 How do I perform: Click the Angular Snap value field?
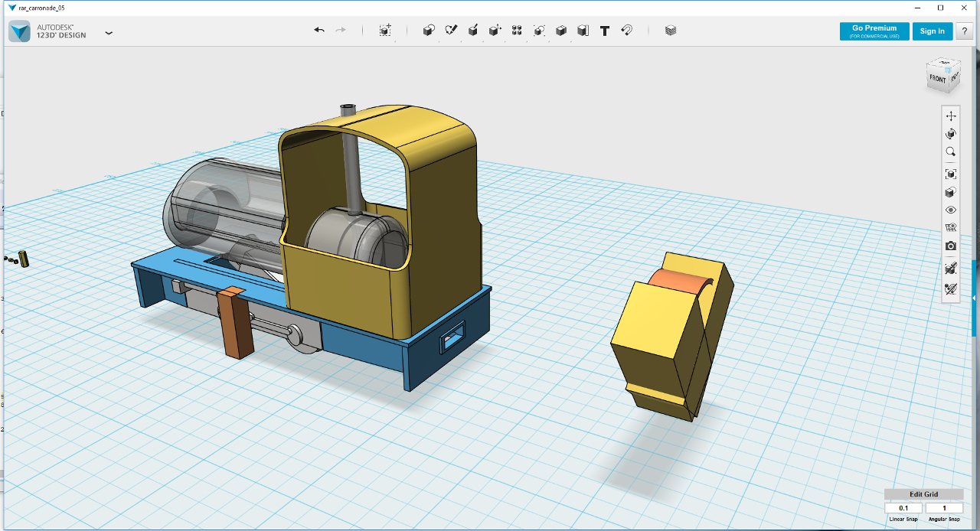click(944, 508)
